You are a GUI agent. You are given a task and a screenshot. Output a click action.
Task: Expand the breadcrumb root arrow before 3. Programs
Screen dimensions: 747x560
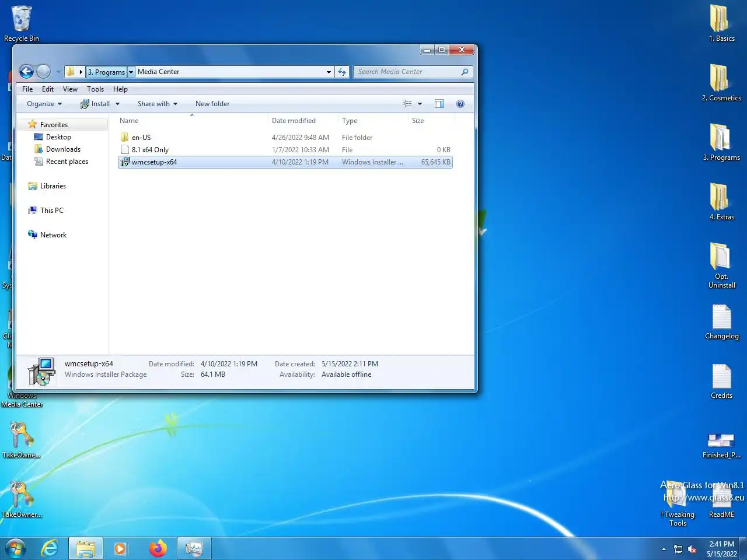pyautogui.click(x=81, y=72)
